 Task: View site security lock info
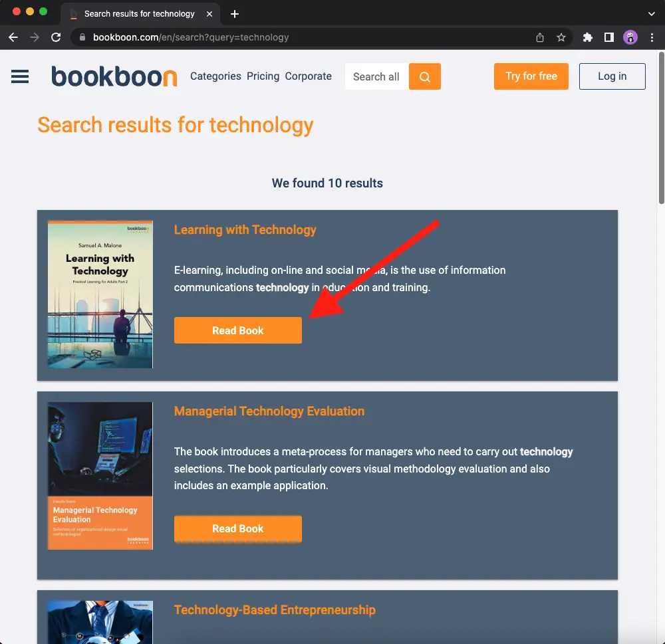82,37
